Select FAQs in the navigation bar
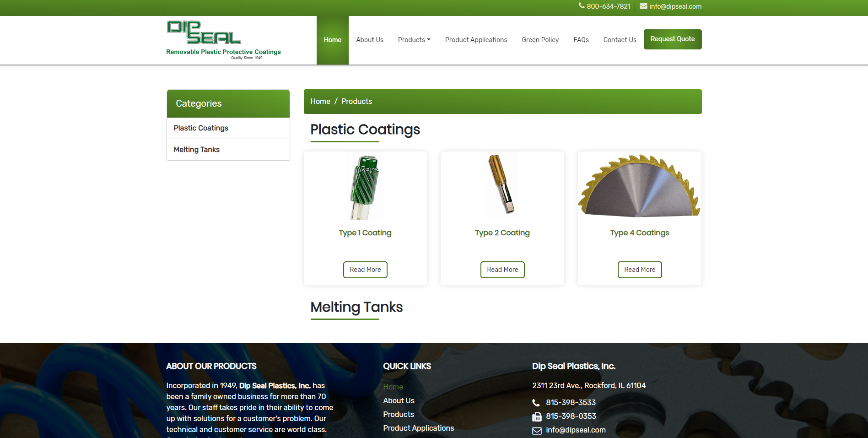This screenshot has width=868, height=438. [x=581, y=40]
